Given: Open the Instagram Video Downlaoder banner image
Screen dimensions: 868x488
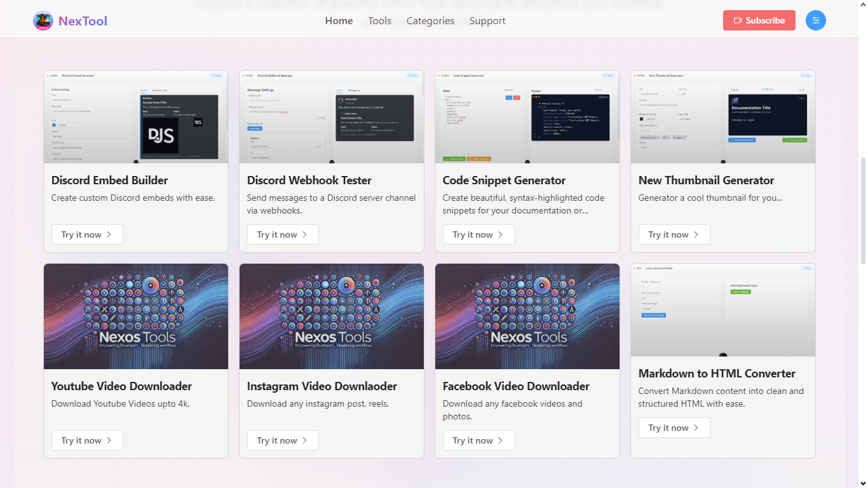Looking at the screenshot, I should 332,316.
